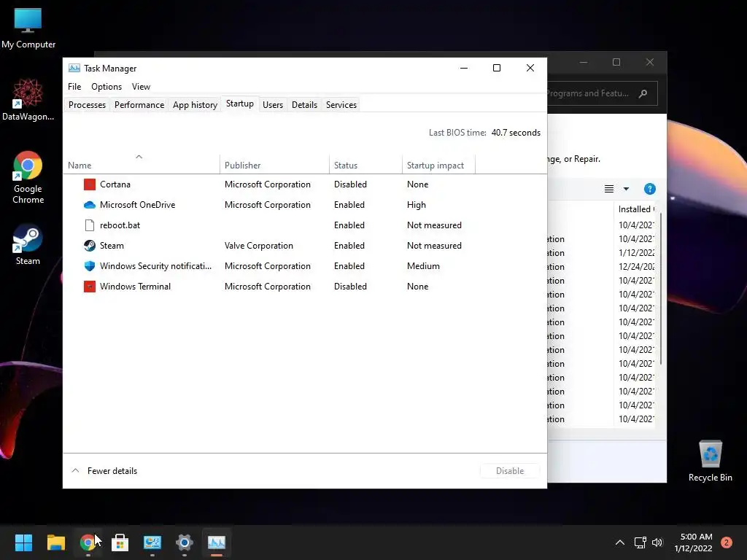Image resolution: width=747 pixels, height=560 pixels.
Task: Click Cortana's Disabled status cell
Action: [350, 184]
